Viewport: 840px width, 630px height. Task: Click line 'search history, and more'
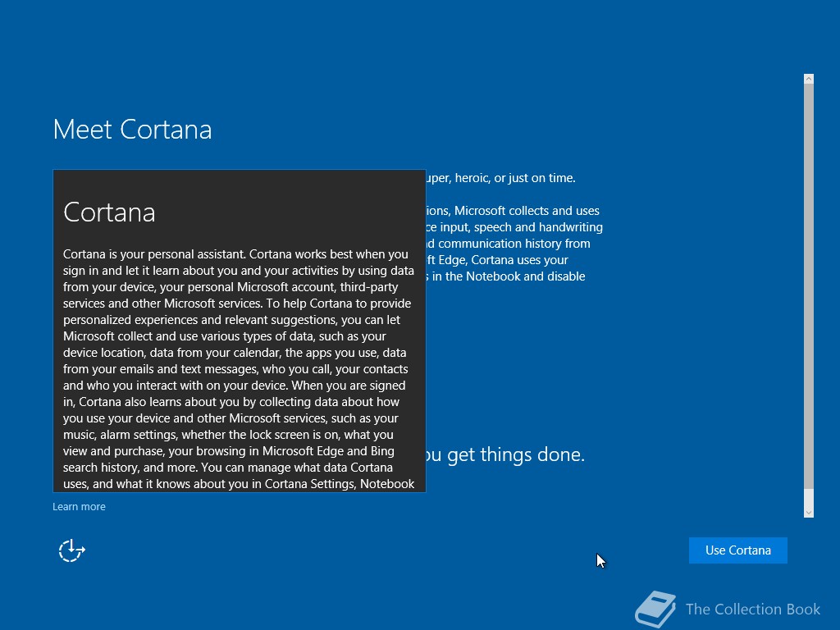[x=228, y=468]
